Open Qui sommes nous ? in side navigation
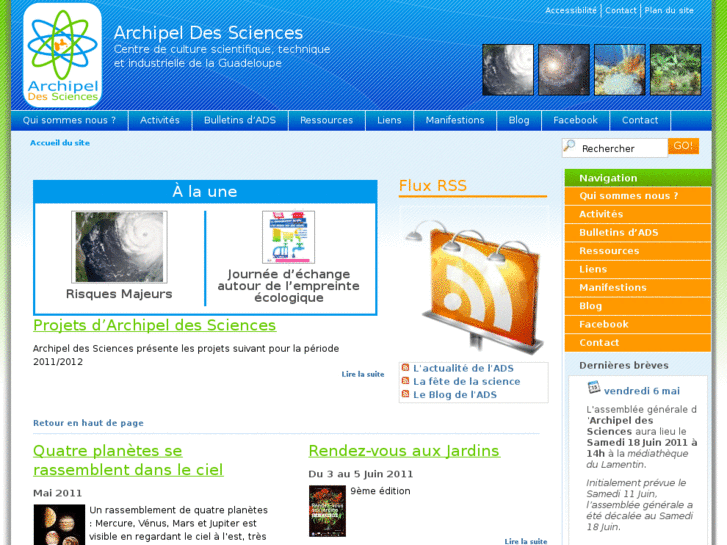The image size is (727, 545). click(x=638, y=196)
